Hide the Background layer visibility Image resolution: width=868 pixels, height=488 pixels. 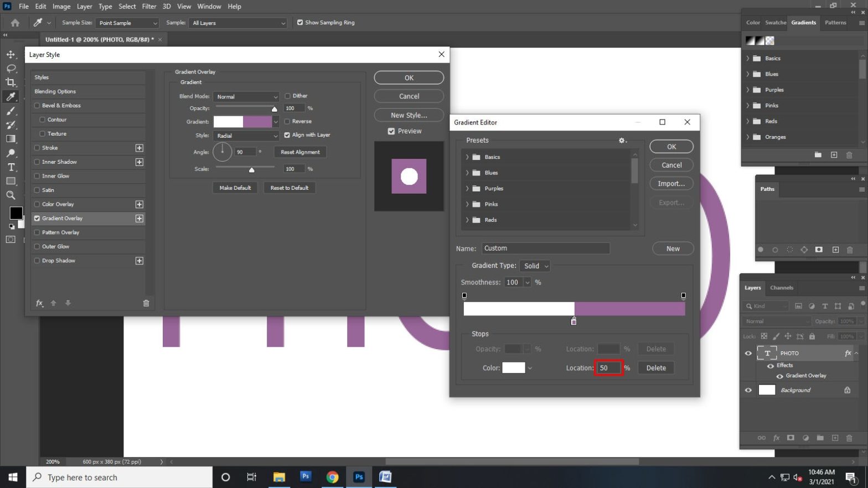(x=748, y=390)
